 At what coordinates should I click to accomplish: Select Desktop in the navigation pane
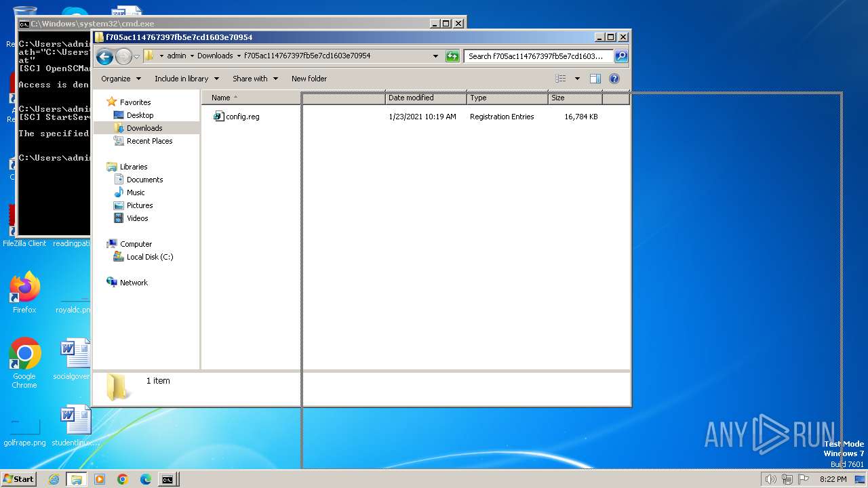tap(140, 115)
